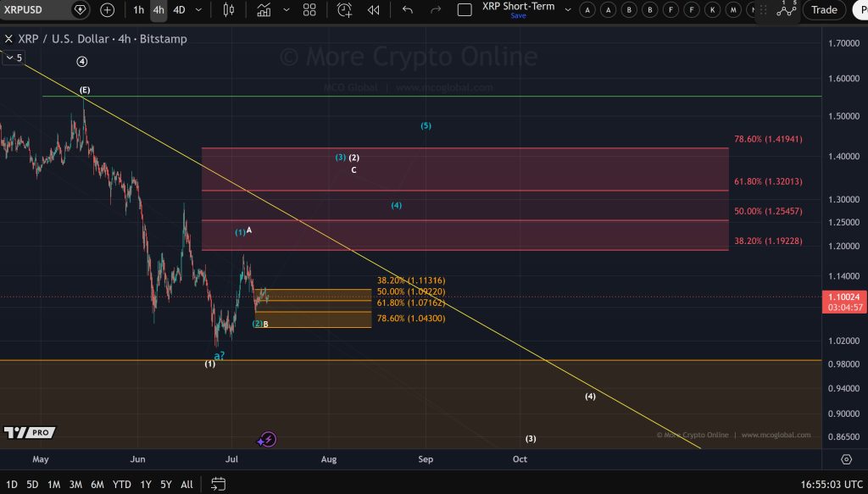
Task: Click the diamond premium badge beside XRPUSD
Action: click(81, 10)
